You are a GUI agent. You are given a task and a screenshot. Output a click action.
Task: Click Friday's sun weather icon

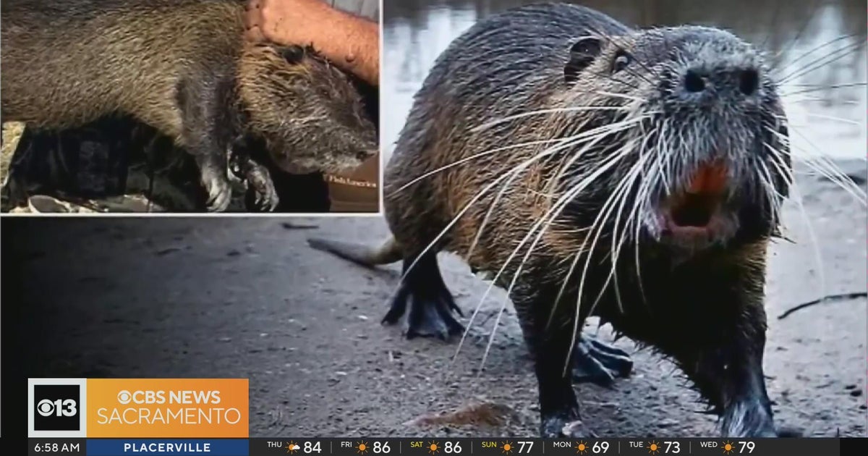point(362,447)
